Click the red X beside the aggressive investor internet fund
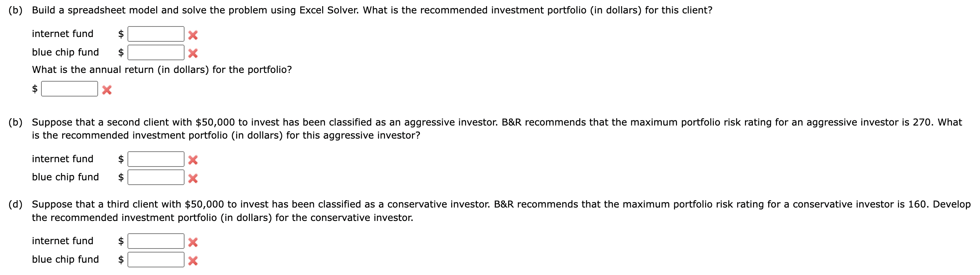The width and height of the screenshot is (980, 275). click(194, 160)
